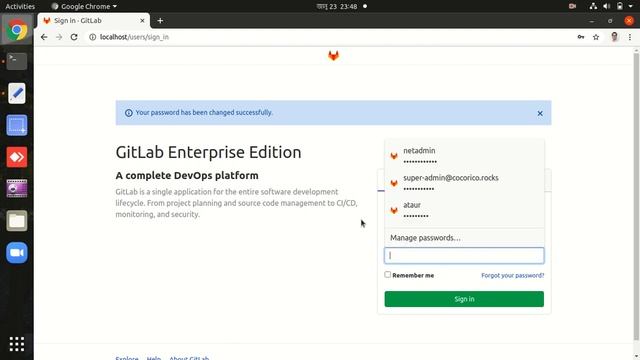Click the URL address bar
Viewport: 640px width, 360px height.
point(331,37)
